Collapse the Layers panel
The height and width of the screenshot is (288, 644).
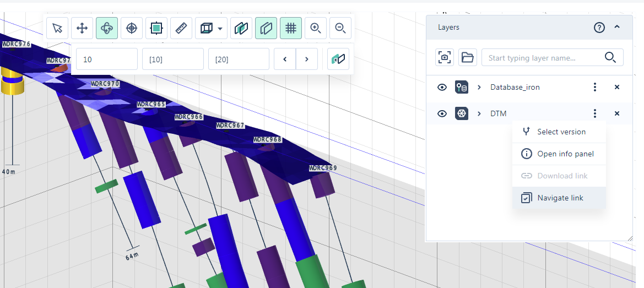tap(617, 27)
